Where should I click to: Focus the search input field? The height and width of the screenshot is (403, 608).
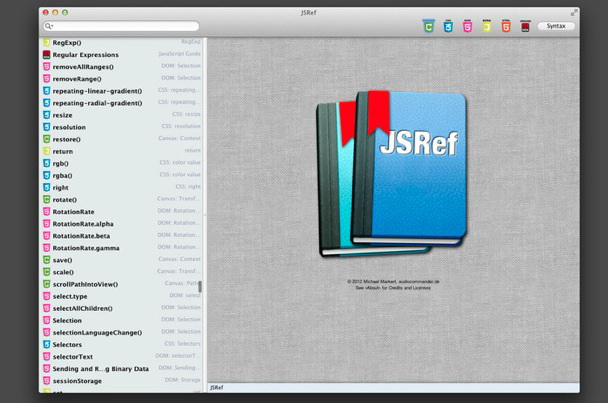121,26
